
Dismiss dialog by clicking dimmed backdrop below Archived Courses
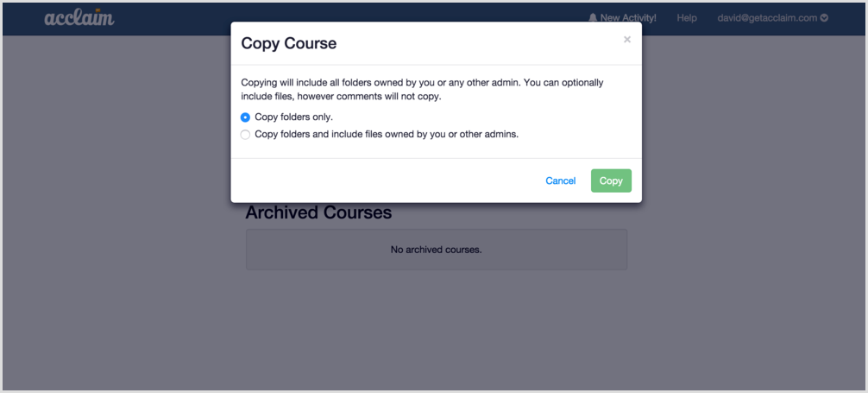[437, 327]
